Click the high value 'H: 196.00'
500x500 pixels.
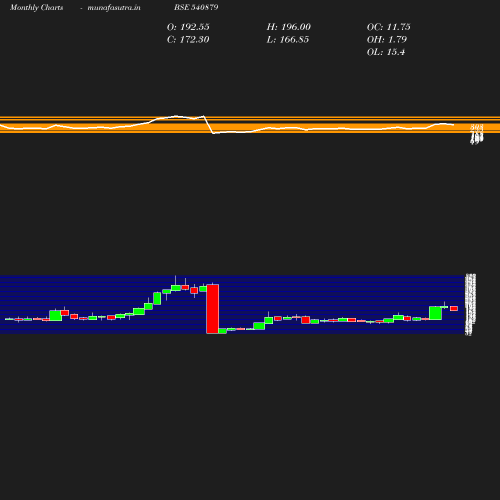(x=288, y=27)
